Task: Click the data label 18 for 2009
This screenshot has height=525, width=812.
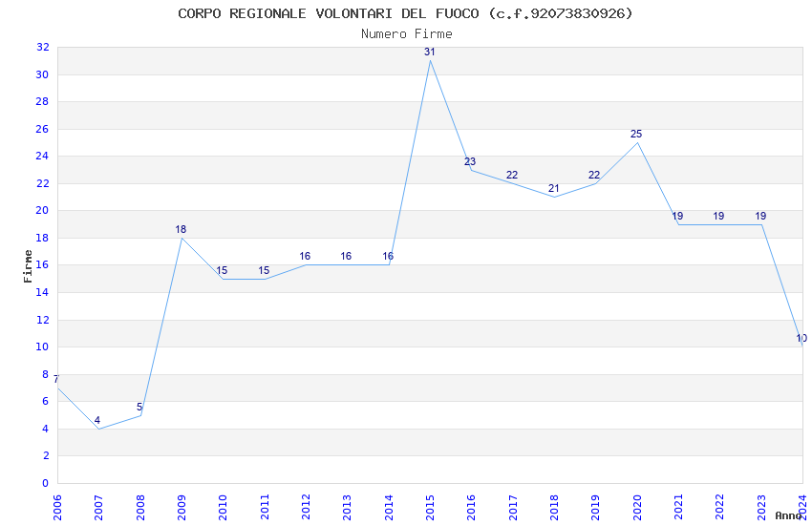Action: click(181, 229)
